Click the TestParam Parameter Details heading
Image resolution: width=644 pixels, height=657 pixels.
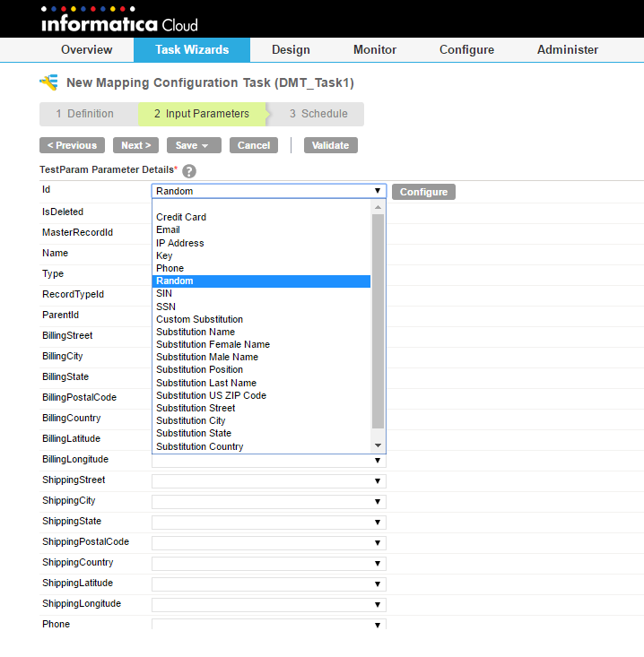point(107,169)
